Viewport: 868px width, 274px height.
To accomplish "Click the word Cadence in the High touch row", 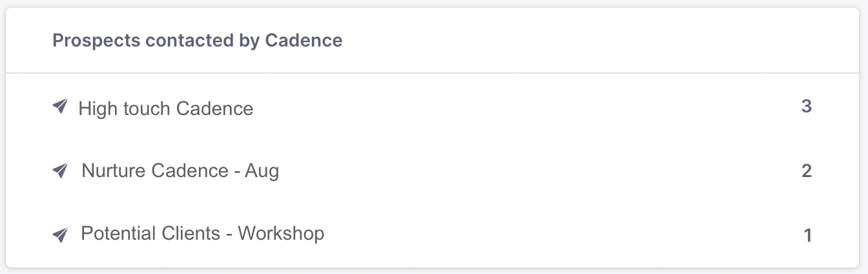I will click(x=214, y=108).
